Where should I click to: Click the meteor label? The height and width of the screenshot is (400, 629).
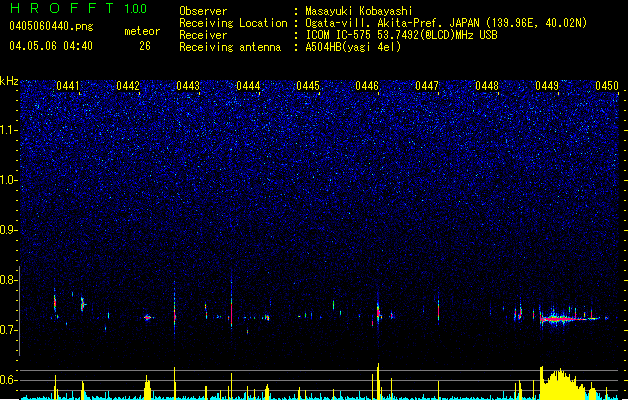click(142, 31)
